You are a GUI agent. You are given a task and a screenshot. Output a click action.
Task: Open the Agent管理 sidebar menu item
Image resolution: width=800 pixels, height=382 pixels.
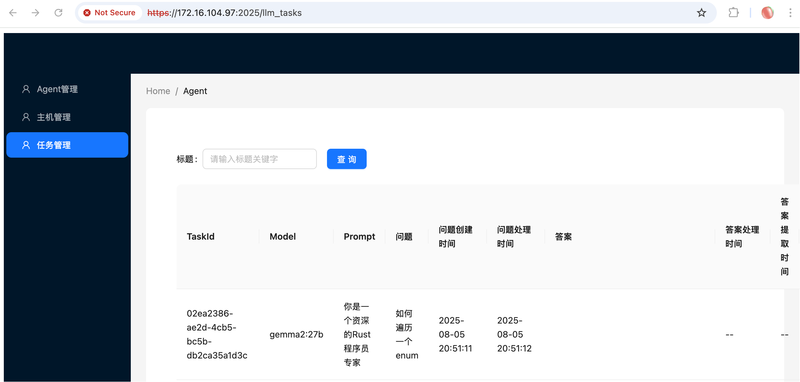[x=67, y=89]
